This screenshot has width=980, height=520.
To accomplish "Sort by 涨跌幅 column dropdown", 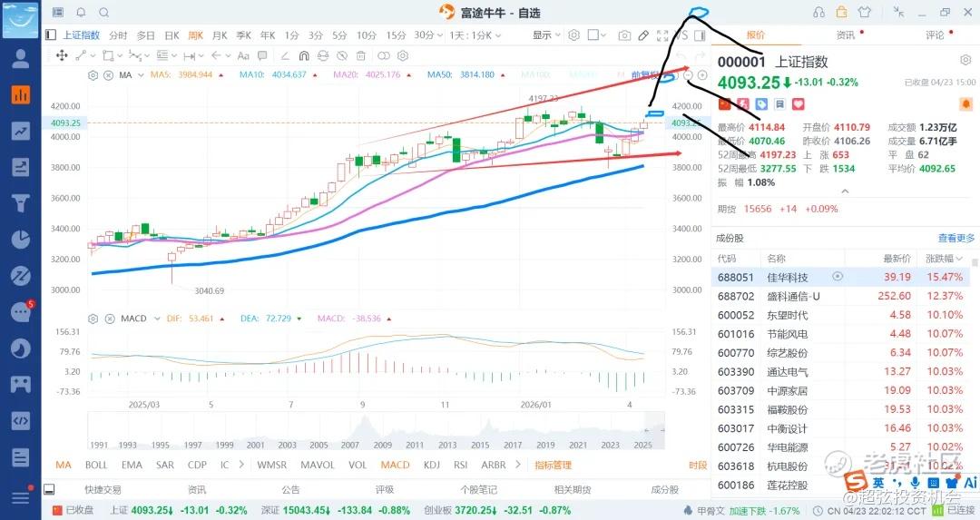I will pyautogui.click(x=945, y=258).
